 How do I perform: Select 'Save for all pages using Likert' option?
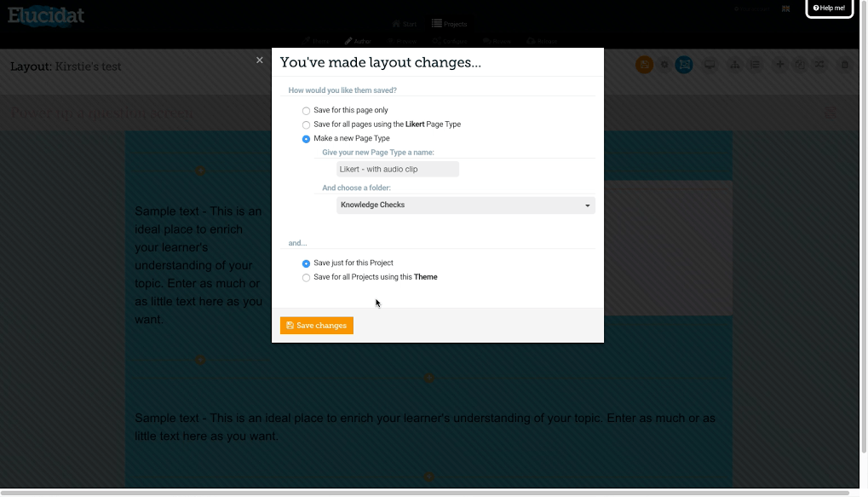(306, 124)
